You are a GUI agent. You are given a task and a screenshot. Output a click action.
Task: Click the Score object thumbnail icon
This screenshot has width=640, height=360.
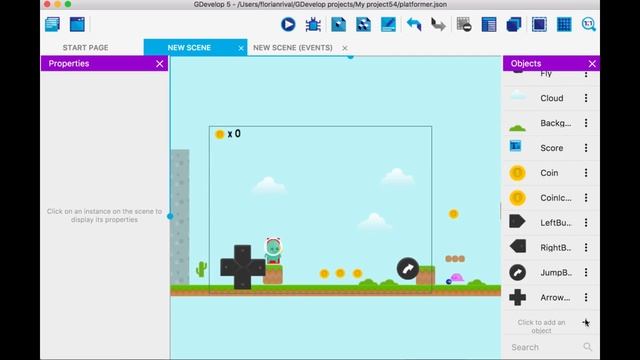[516, 146]
